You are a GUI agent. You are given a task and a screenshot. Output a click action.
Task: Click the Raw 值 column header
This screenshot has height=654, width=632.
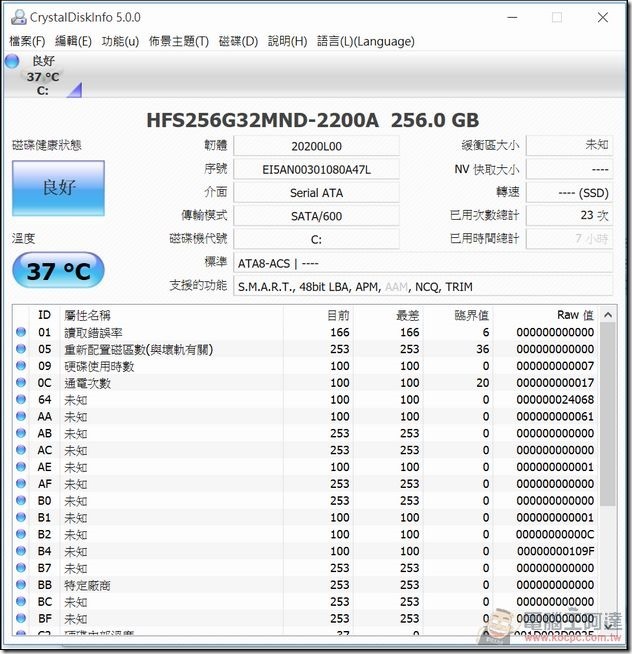(x=546, y=315)
